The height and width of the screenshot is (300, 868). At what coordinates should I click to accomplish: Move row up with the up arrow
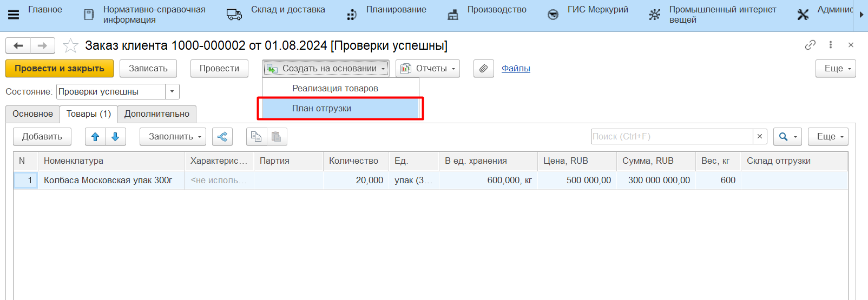95,137
